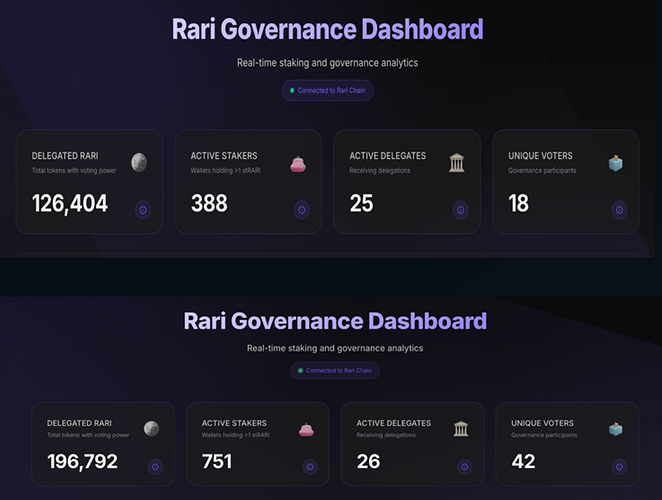Click the bank building icon on the 26 card
The width and height of the screenshot is (662, 500).
[461, 429]
